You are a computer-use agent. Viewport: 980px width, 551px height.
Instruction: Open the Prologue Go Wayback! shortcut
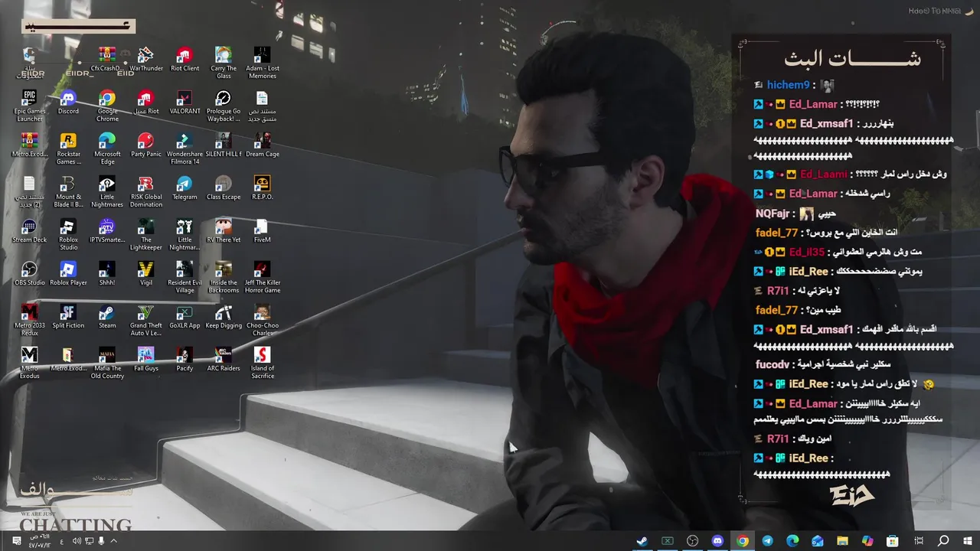coord(224,106)
